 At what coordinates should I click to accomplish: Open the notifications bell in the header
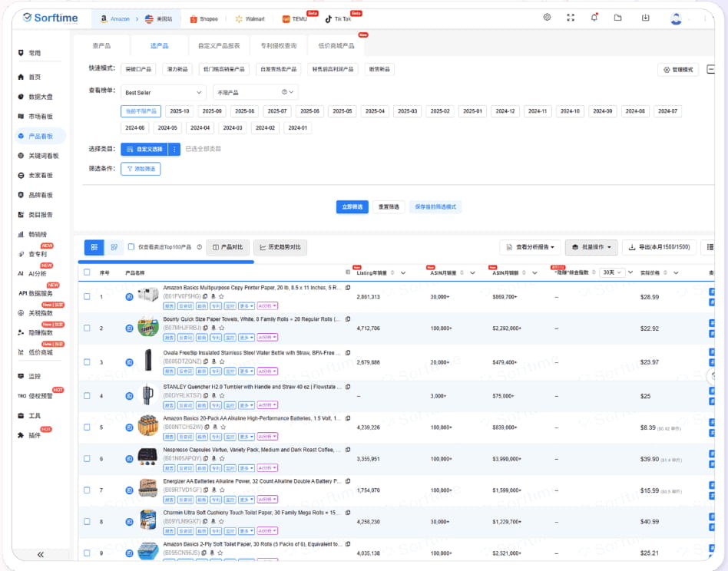point(594,18)
